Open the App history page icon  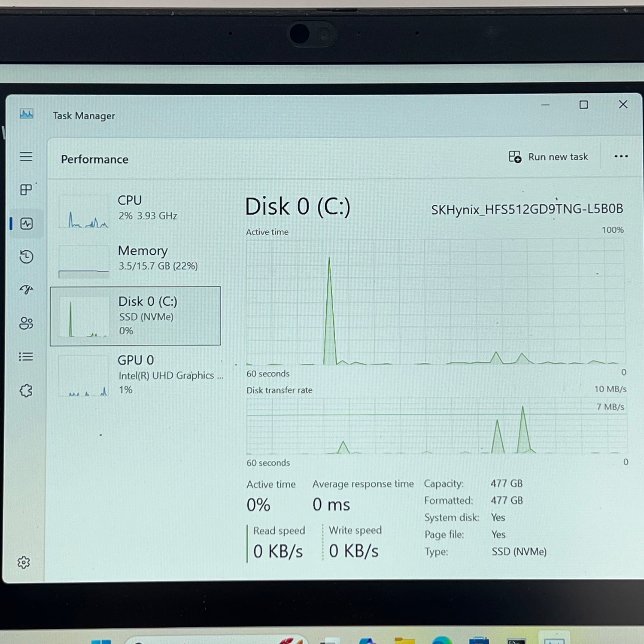(27, 257)
